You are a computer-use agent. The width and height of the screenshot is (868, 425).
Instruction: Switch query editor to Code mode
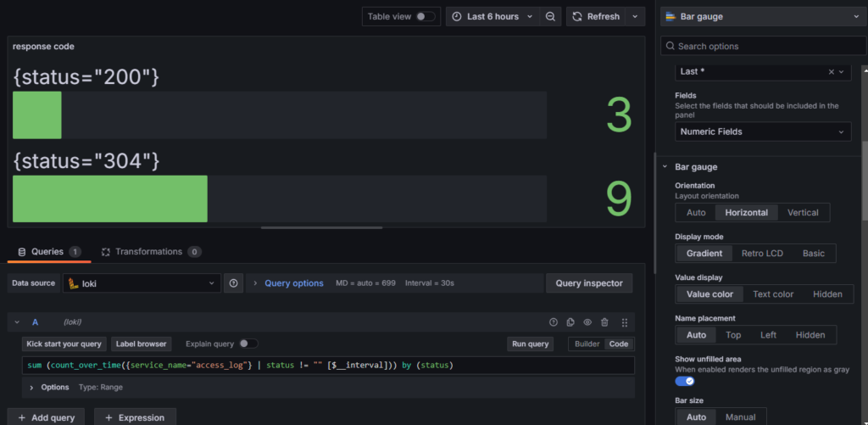(619, 344)
